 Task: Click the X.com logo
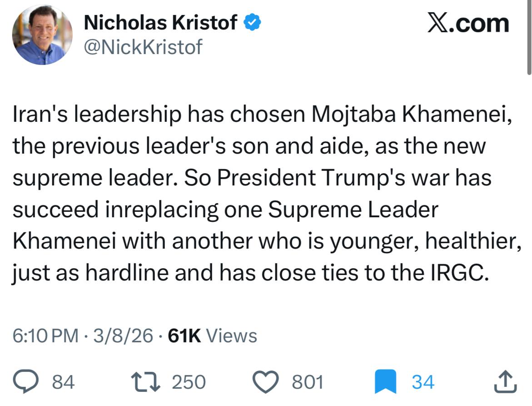pyautogui.click(x=468, y=23)
